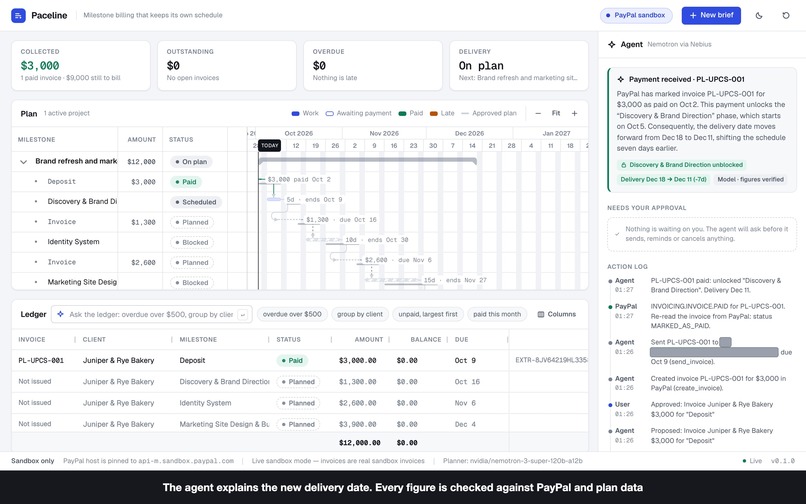Click the EXTR-8JV64219HL335 reference cell
This screenshot has height=504, width=806.
tap(551, 361)
